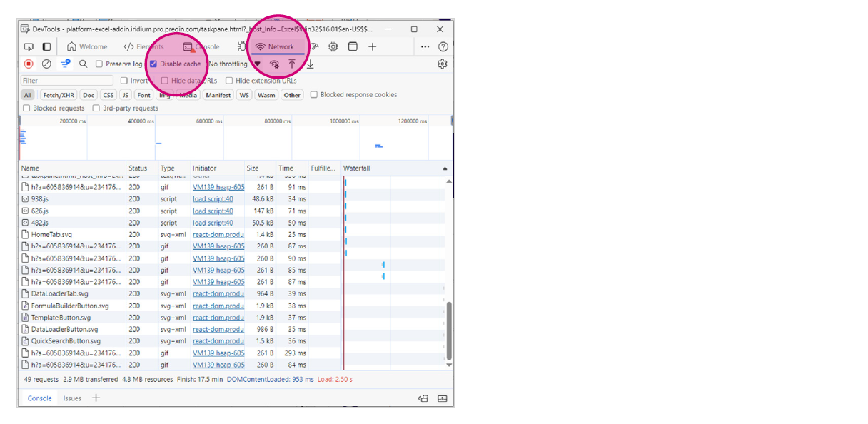This screenshot has height=424, width=868.
Task: Tick the 3rd-party requests checkbox
Action: coord(96,108)
